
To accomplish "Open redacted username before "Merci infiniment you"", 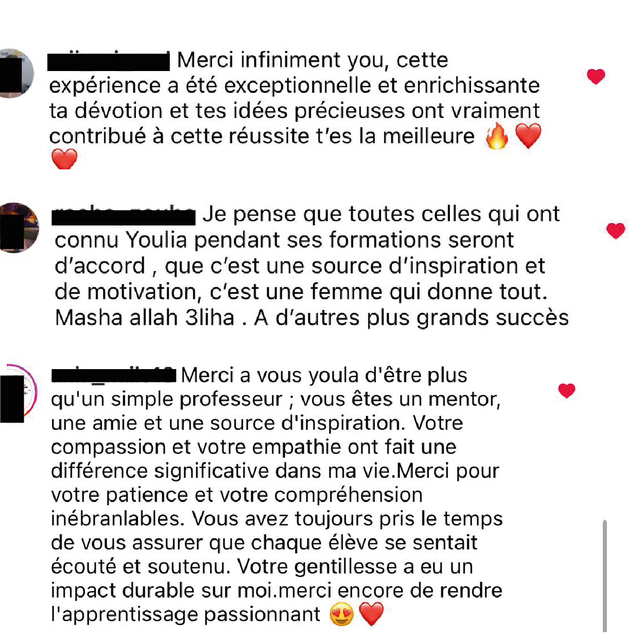I will pos(109,61).
